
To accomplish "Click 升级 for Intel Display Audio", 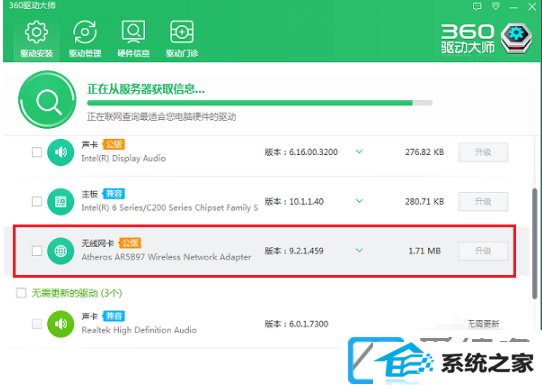I will 483,152.
